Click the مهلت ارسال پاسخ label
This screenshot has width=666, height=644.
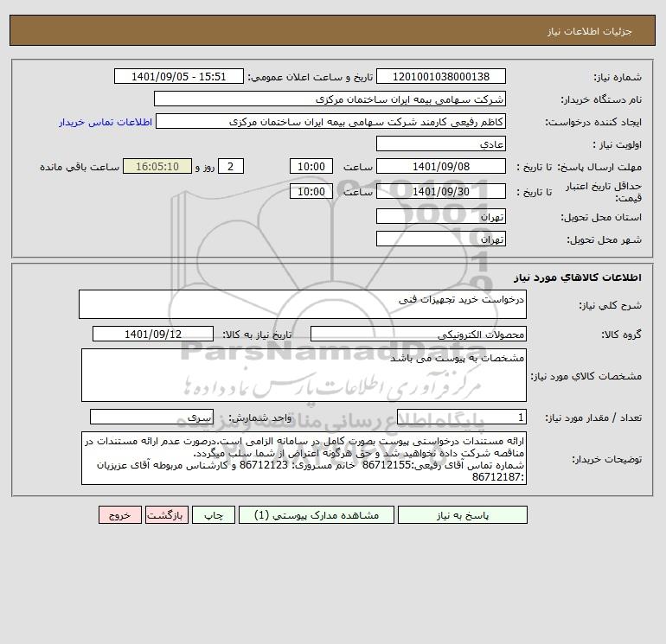(x=599, y=167)
